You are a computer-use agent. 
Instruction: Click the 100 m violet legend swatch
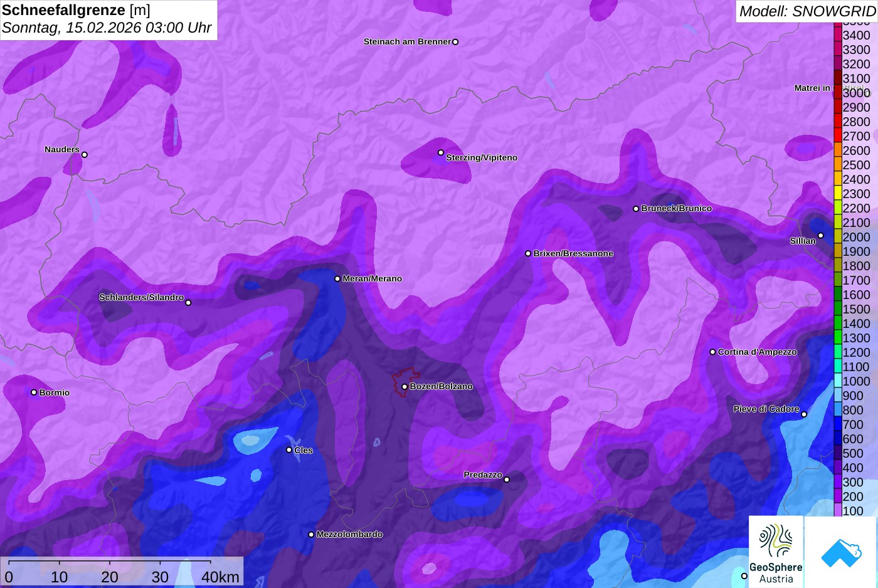coord(838,510)
